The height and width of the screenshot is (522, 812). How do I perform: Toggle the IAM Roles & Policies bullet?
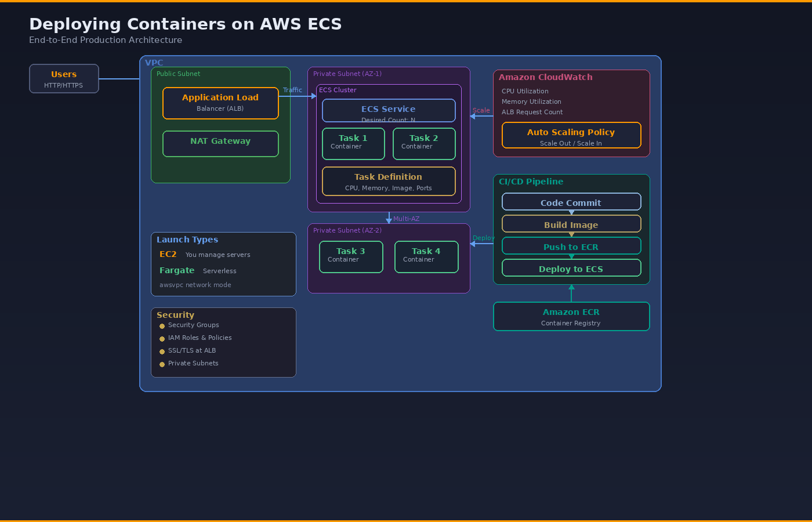(200, 338)
